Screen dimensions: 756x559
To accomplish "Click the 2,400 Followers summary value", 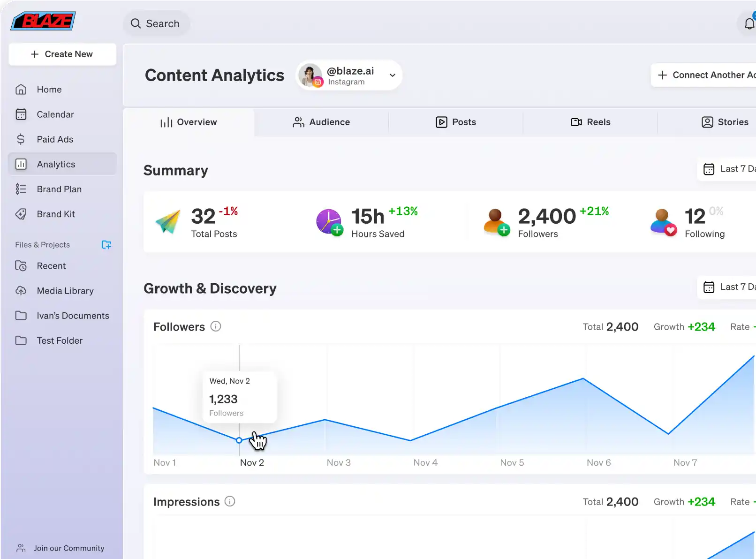I will pyautogui.click(x=547, y=217).
